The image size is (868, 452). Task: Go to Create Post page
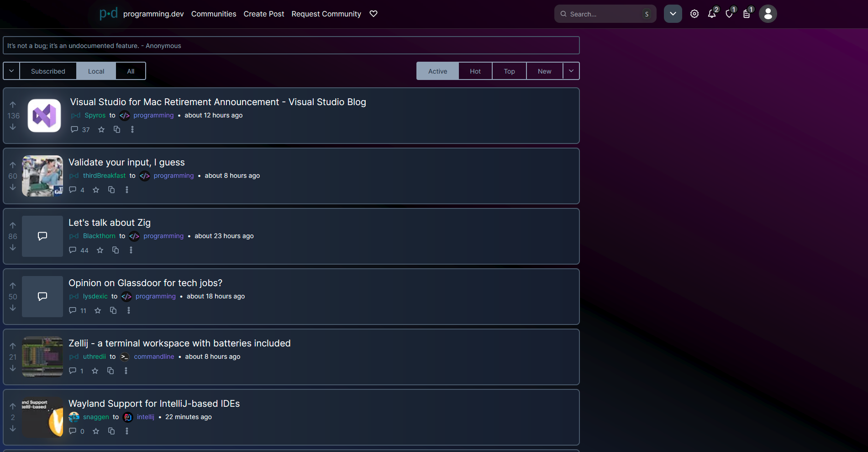263,14
